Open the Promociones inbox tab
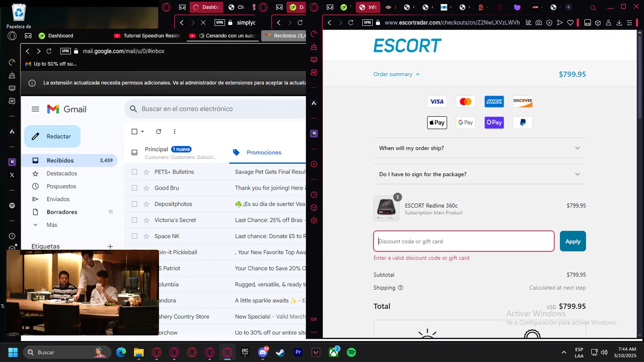The width and height of the screenshot is (644, 362). [x=267, y=153]
